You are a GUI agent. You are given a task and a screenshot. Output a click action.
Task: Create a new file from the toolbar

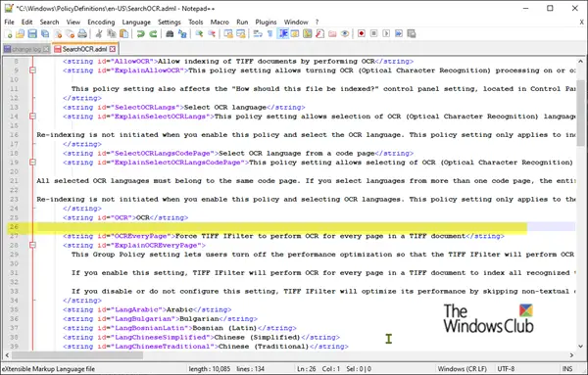[x=8, y=33]
